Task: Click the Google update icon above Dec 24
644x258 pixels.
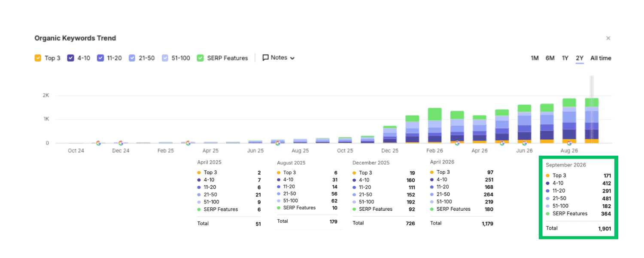Action: coord(121,143)
